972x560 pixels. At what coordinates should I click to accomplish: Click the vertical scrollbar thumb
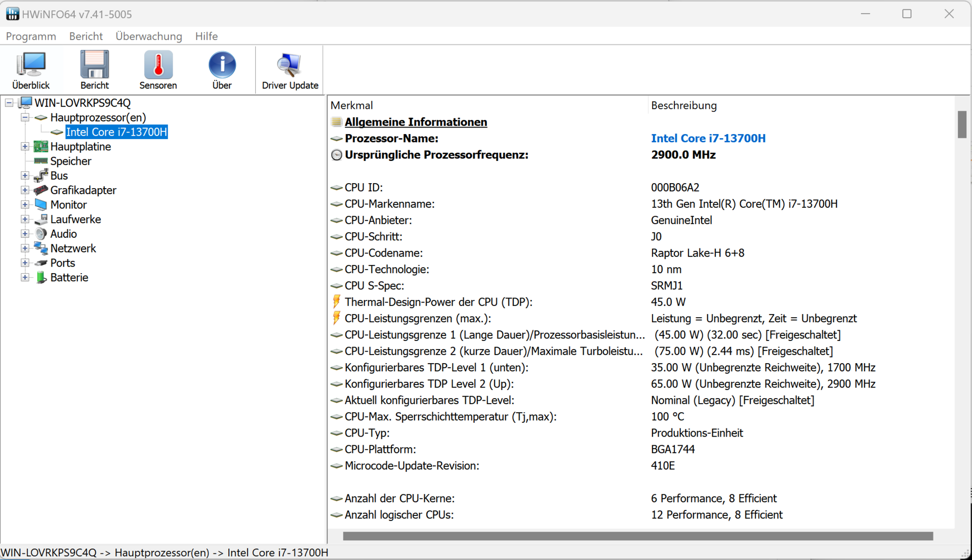pos(962,124)
